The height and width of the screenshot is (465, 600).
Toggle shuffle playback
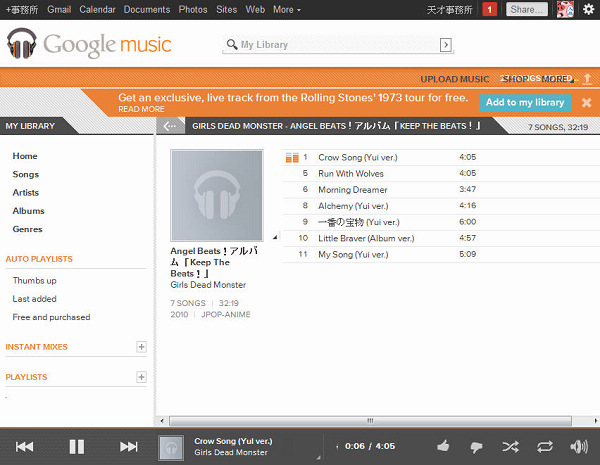click(x=510, y=447)
